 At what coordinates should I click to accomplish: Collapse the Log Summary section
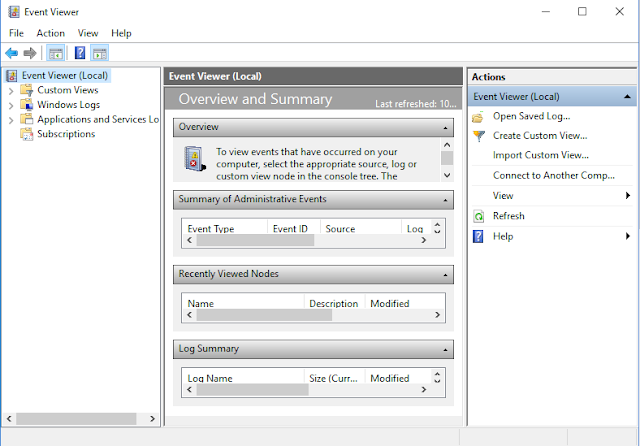pos(445,350)
